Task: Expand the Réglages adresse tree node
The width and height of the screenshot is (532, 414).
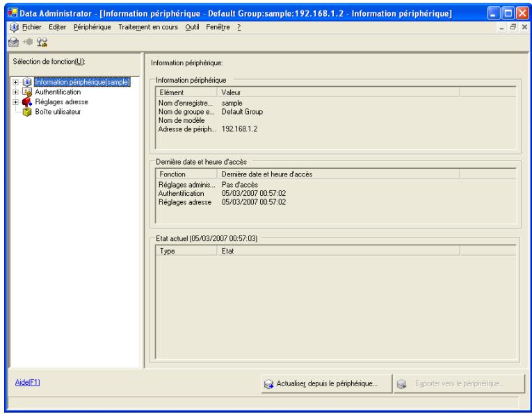Action: pyautogui.click(x=15, y=101)
